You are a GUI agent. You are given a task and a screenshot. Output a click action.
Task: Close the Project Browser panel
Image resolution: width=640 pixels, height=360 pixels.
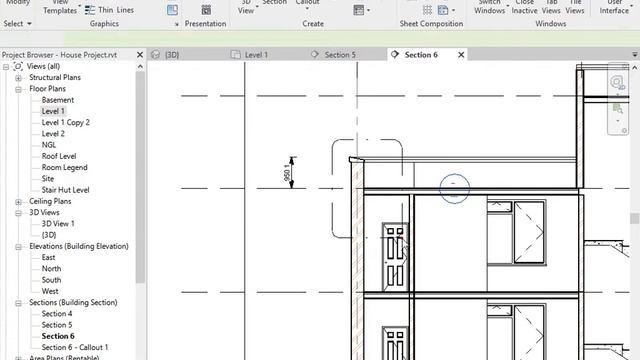[x=140, y=55]
